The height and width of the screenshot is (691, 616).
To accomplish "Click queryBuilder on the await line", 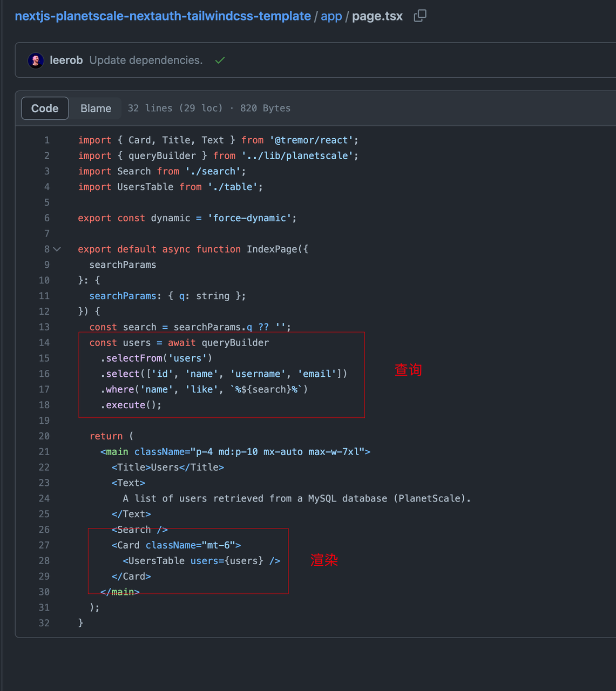I will 235,343.
